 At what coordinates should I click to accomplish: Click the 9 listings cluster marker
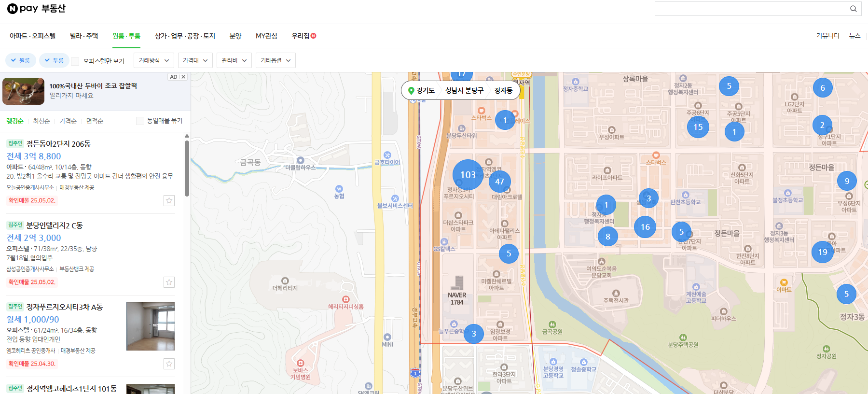click(847, 181)
